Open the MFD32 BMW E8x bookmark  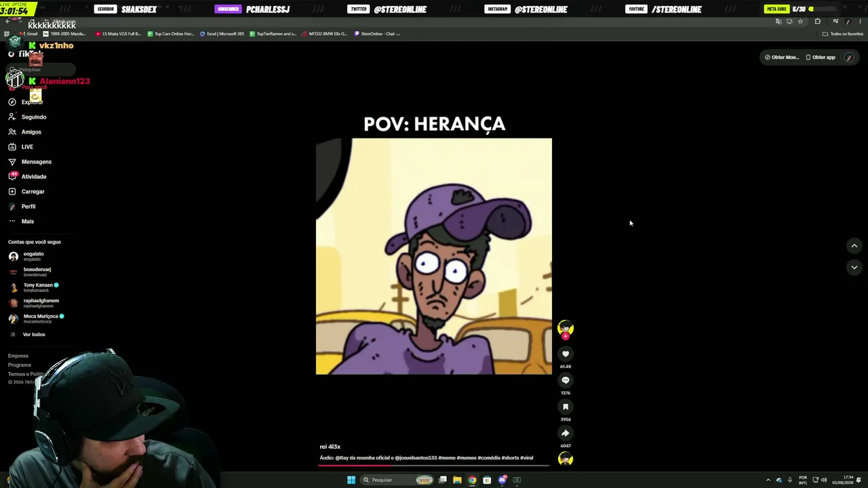pyautogui.click(x=324, y=34)
